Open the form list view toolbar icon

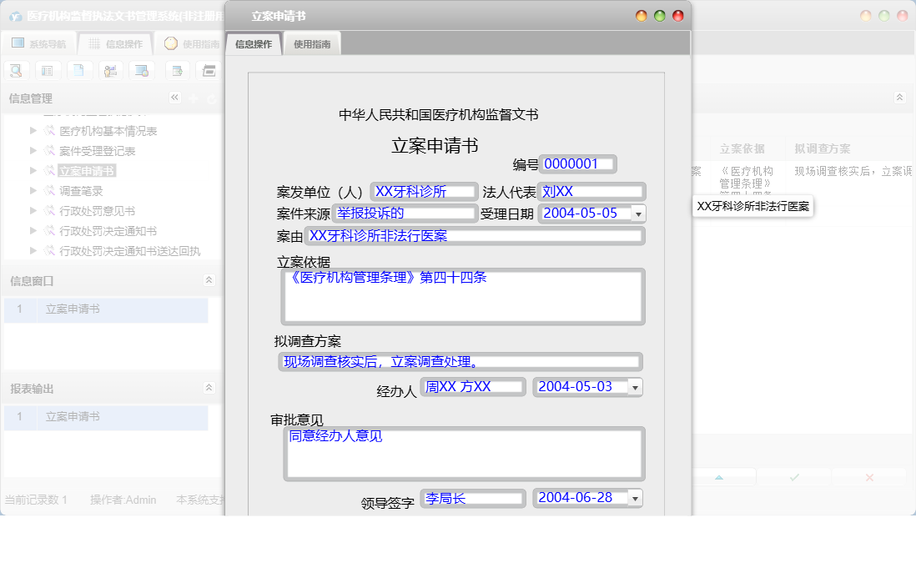[x=48, y=71]
